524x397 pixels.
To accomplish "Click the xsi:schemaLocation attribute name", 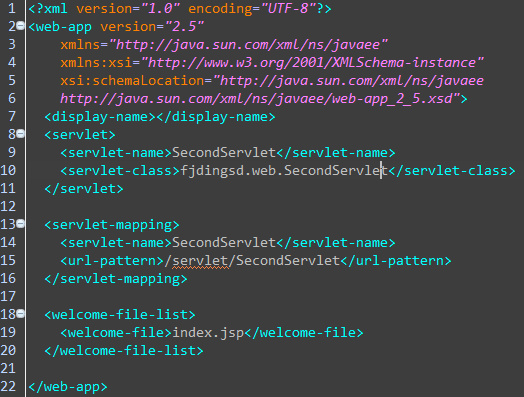I will coord(132,81).
